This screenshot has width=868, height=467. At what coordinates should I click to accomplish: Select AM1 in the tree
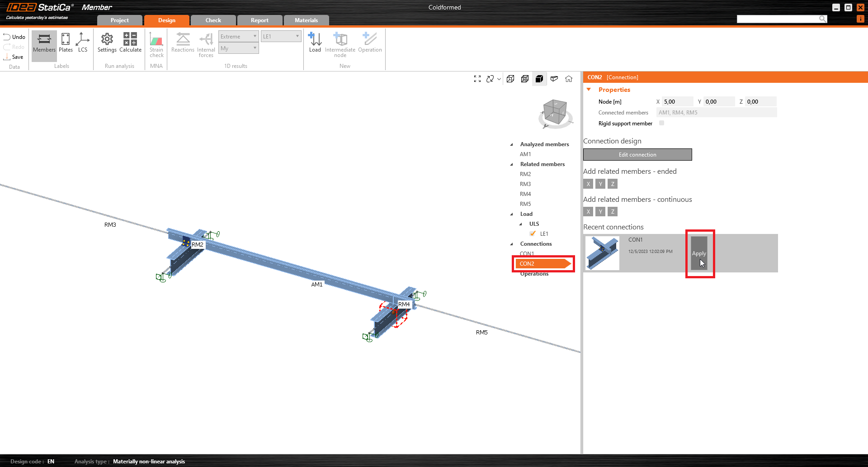[525, 154]
